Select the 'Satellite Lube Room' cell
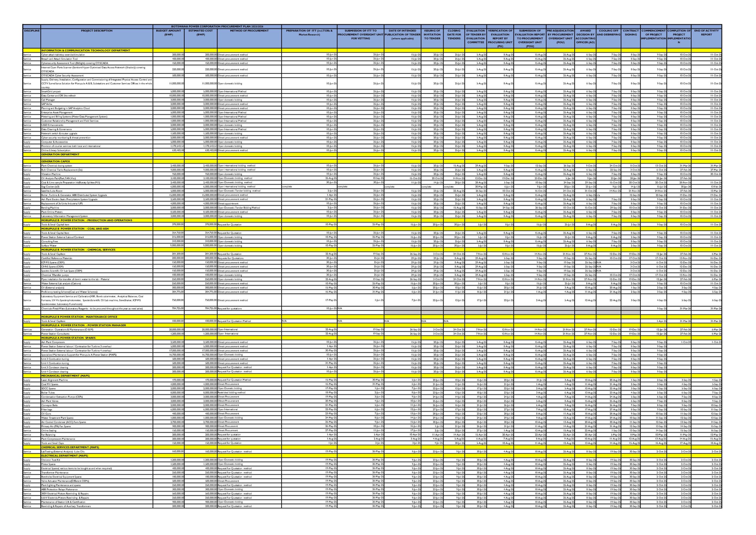 97,191
